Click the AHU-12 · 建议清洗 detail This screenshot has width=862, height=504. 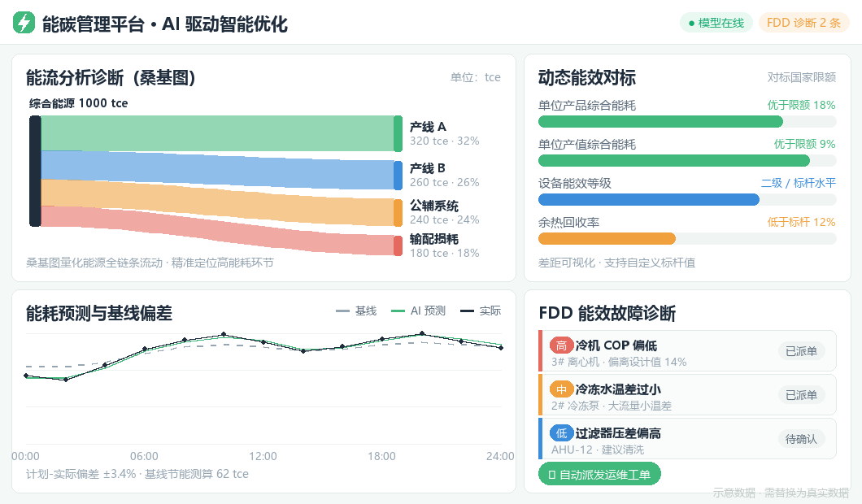pyautogui.click(x=598, y=450)
